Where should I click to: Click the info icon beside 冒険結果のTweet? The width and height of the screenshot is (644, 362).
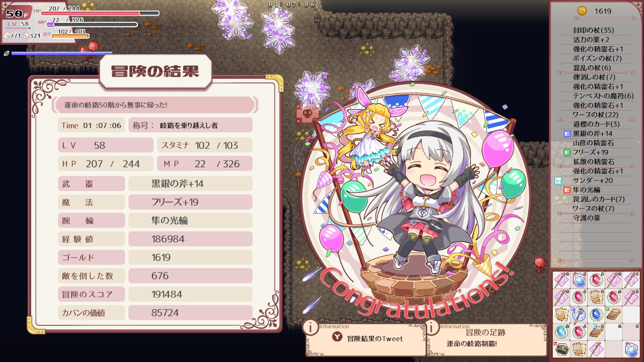point(311,327)
